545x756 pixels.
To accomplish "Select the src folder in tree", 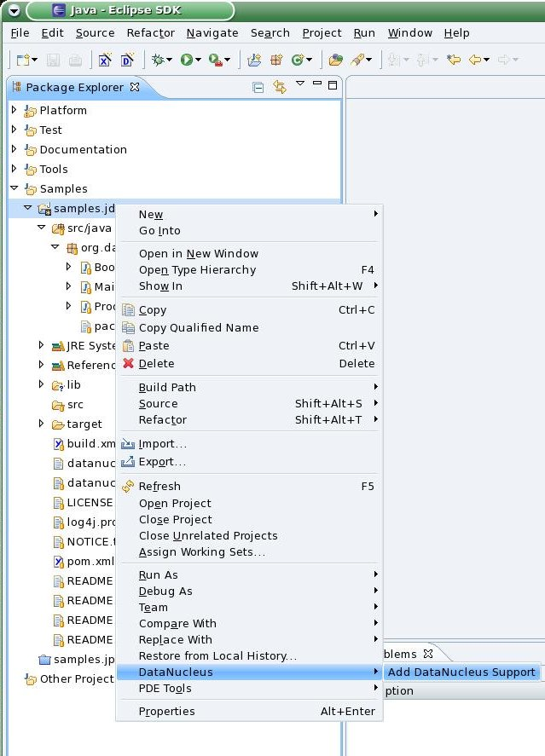I will [x=68, y=405].
